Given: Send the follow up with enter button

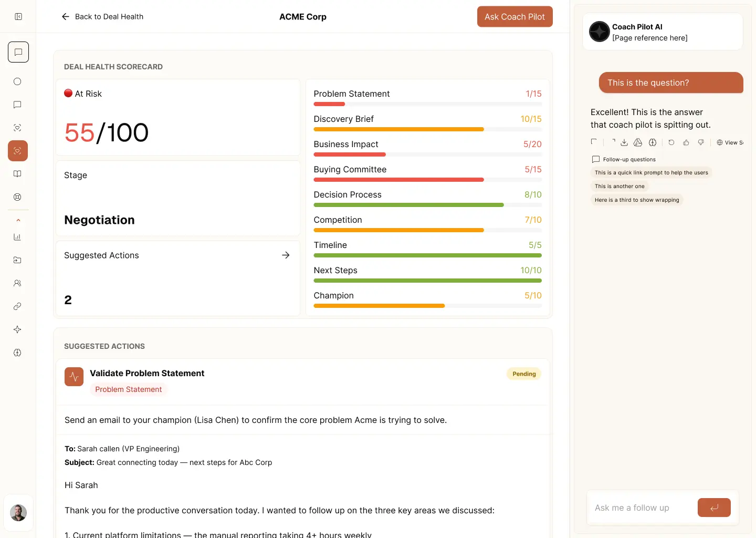Looking at the screenshot, I should pyautogui.click(x=714, y=508).
